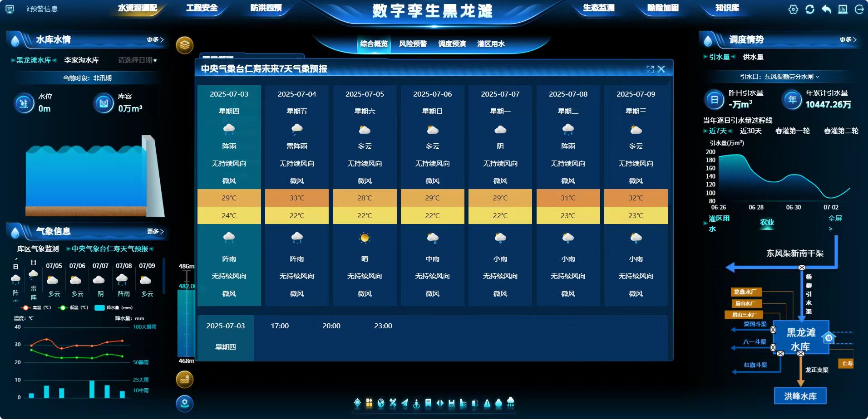
Task: Select the rain cloud icon in the bottom toolbar
Action: pos(510,402)
